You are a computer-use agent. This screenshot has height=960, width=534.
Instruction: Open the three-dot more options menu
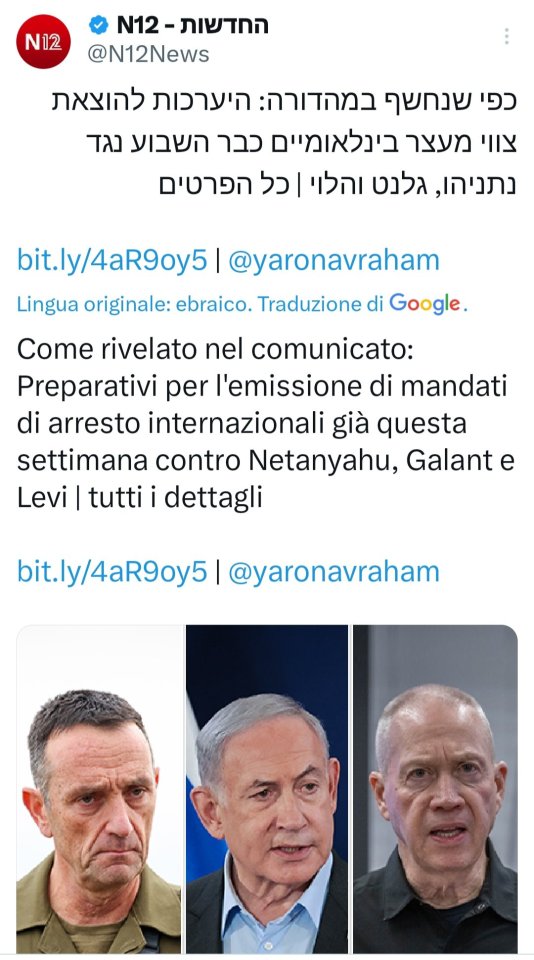(x=506, y=36)
